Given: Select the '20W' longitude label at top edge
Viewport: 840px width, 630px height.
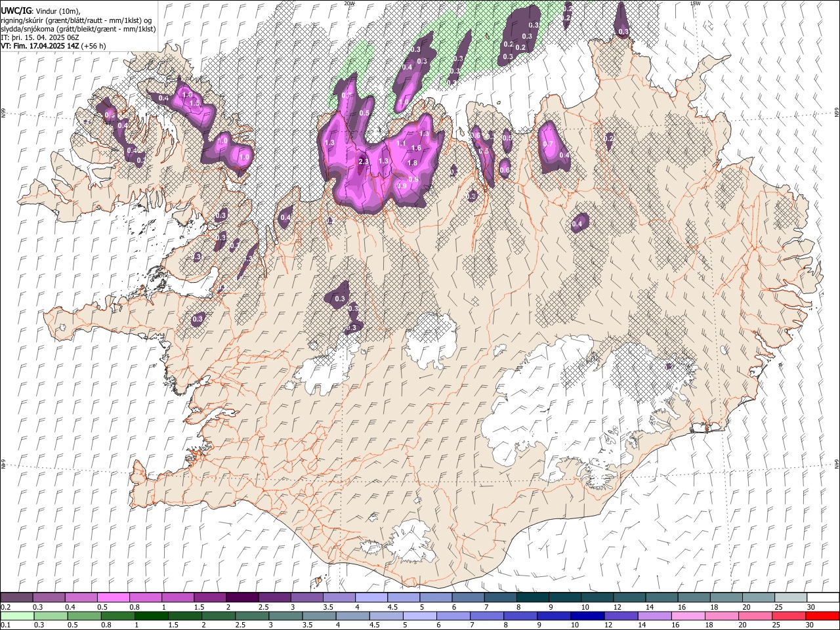Looking at the screenshot, I should [349, 3].
